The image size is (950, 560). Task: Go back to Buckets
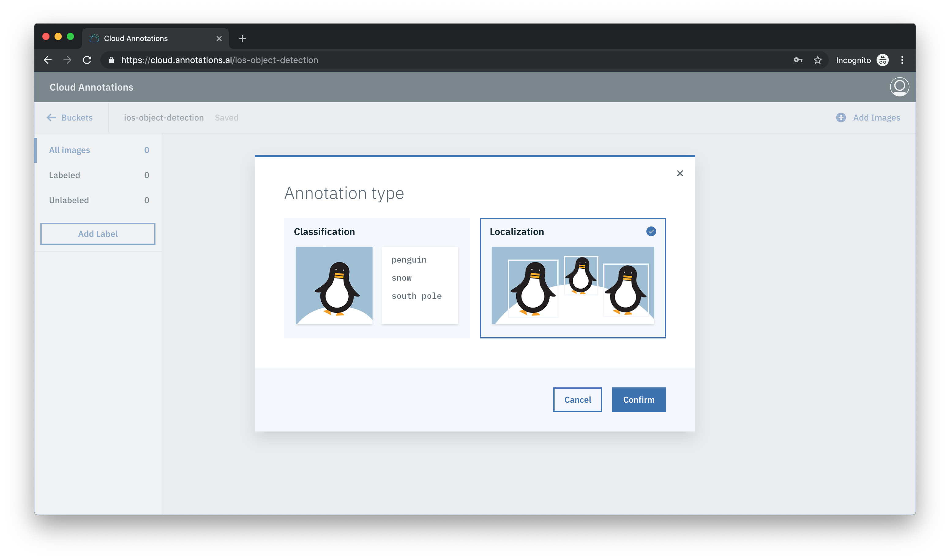coord(69,118)
